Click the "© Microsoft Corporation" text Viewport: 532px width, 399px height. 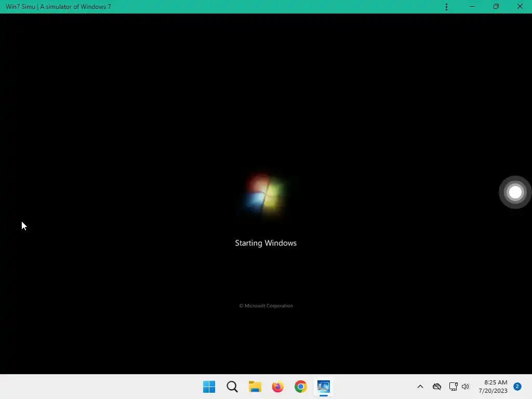click(266, 305)
